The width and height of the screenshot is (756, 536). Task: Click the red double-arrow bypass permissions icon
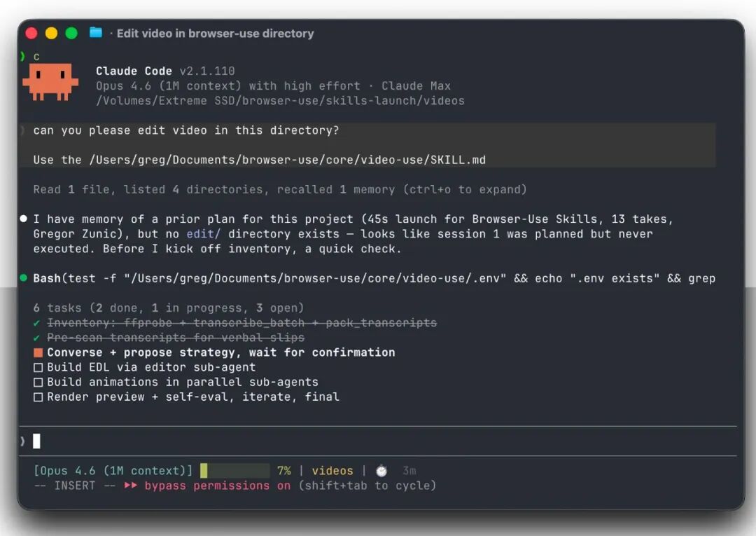pos(130,486)
